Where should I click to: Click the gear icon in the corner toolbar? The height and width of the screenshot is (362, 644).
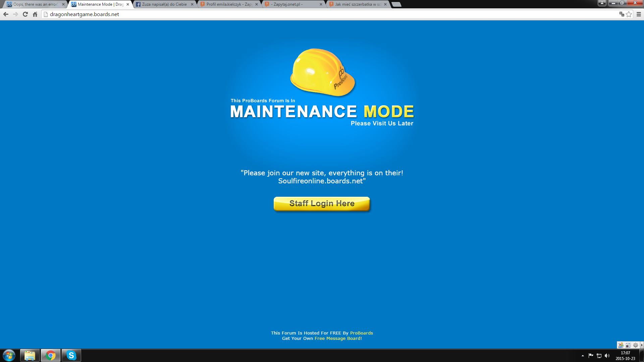click(636, 345)
